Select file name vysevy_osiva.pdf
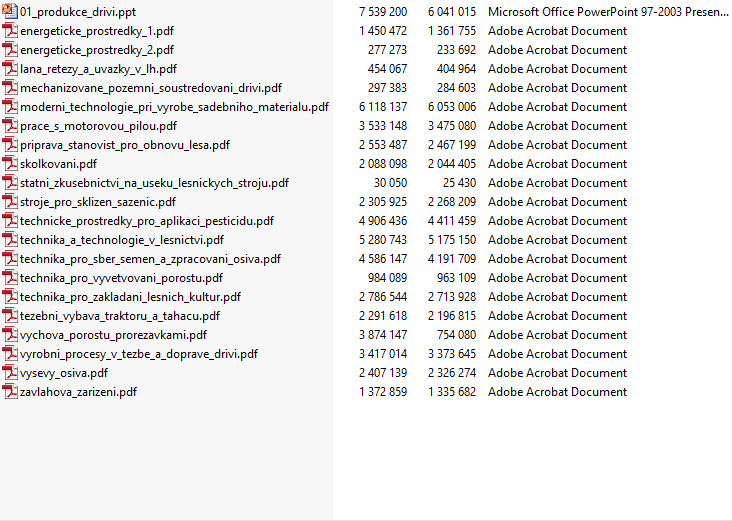732x521 pixels. (x=63, y=373)
